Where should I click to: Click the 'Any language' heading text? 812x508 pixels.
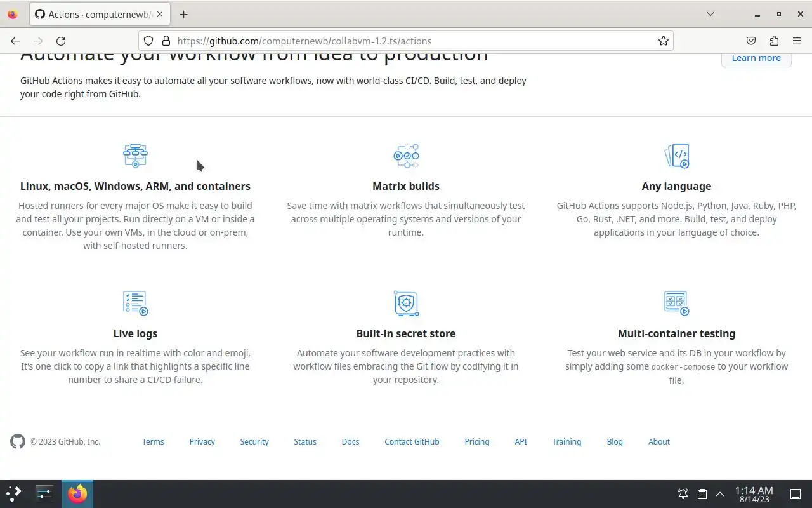(676, 186)
